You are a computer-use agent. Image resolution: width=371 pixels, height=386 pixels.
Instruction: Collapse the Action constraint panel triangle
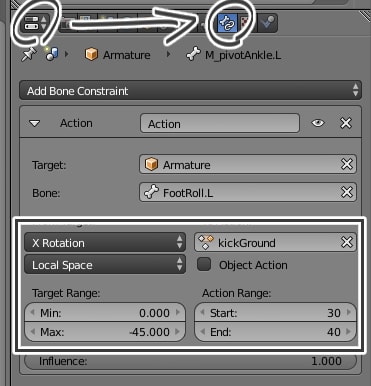pyautogui.click(x=35, y=124)
